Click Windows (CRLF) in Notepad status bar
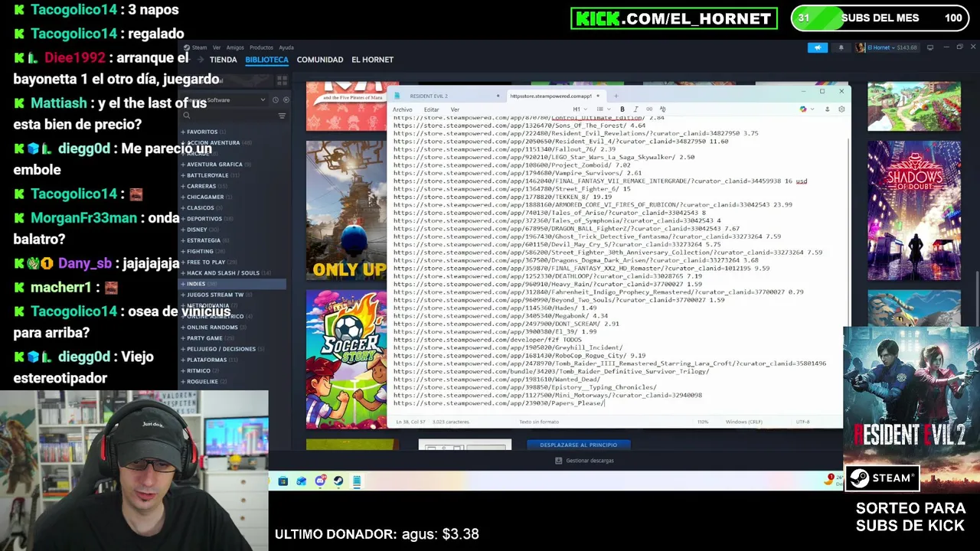Screen dimensions: 980x551 coord(744,422)
